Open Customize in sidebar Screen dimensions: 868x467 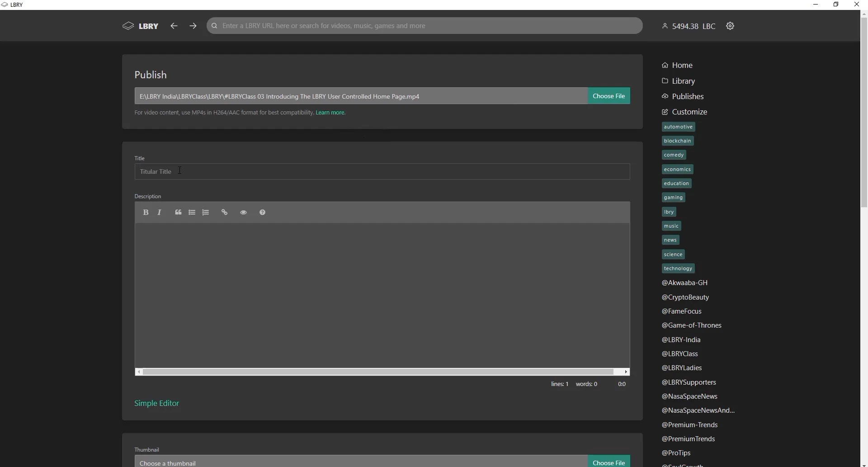(684, 112)
